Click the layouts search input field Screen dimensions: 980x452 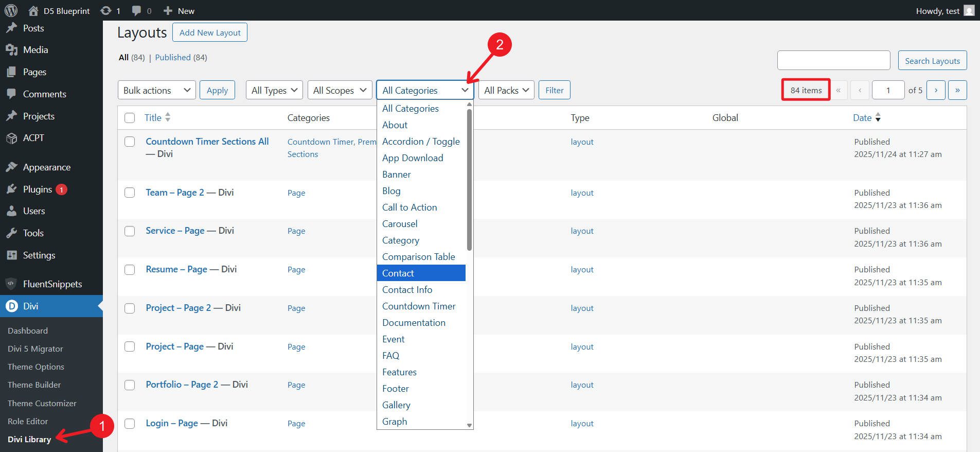pos(833,60)
